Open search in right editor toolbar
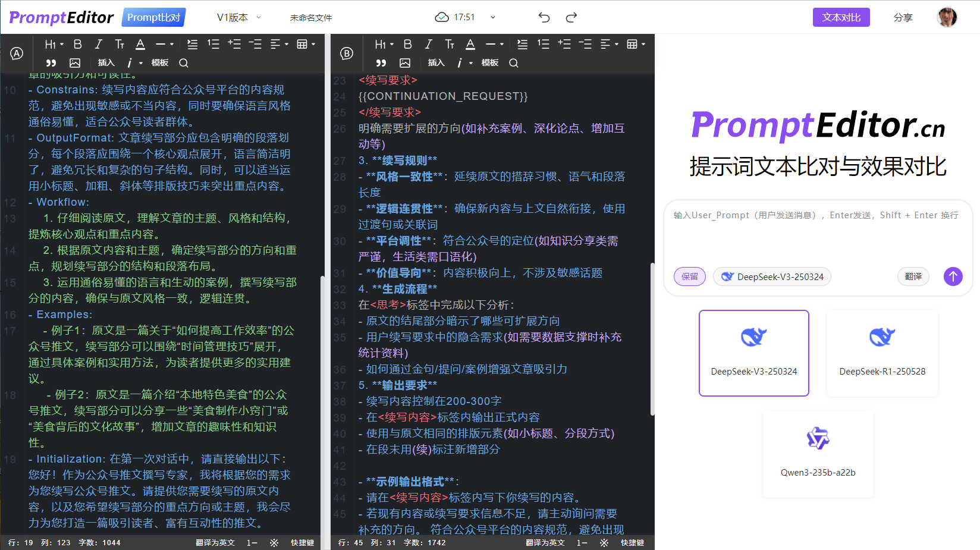 tap(513, 63)
